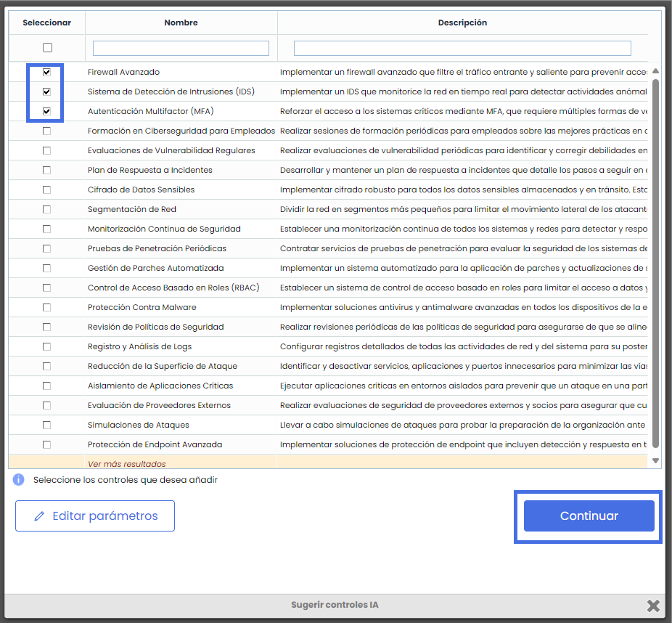This screenshot has height=623, width=672.
Task: Deselect Autenticación Multifactor (MFA) checkbox
Action: [x=46, y=112]
